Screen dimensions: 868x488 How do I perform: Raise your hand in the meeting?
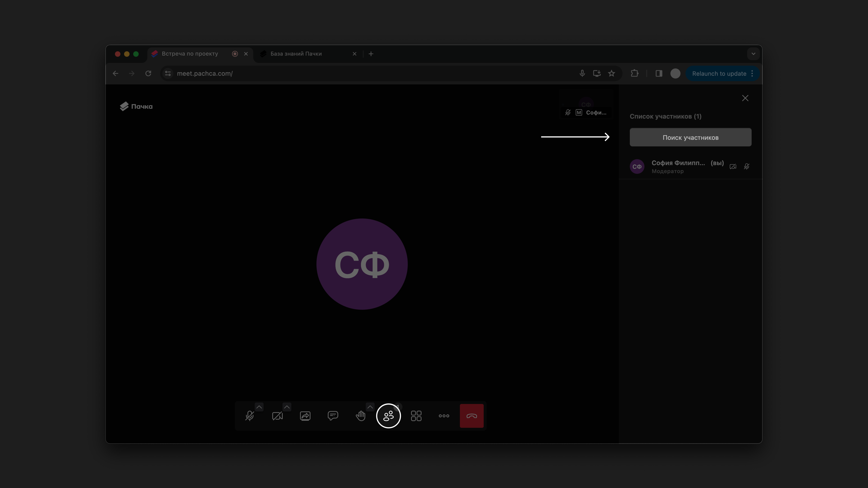tap(360, 416)
